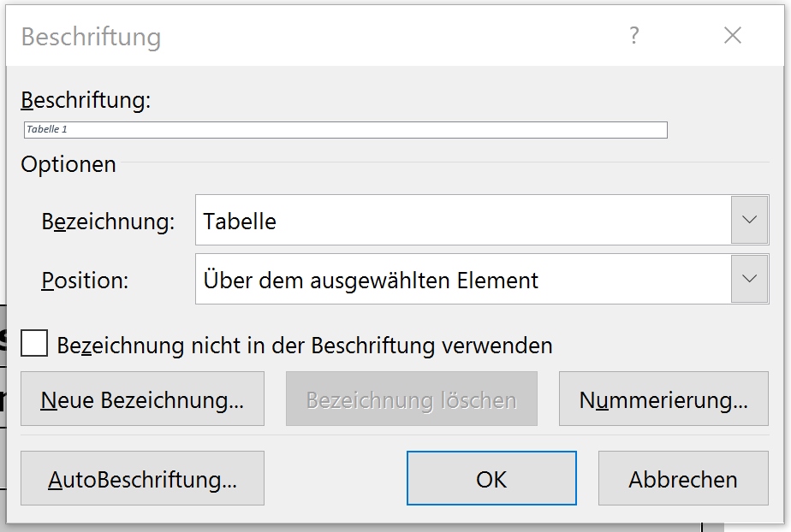Click the 'Bezeichnung nicht in der Beschriftung verwenden' label text

coord(304,346)
